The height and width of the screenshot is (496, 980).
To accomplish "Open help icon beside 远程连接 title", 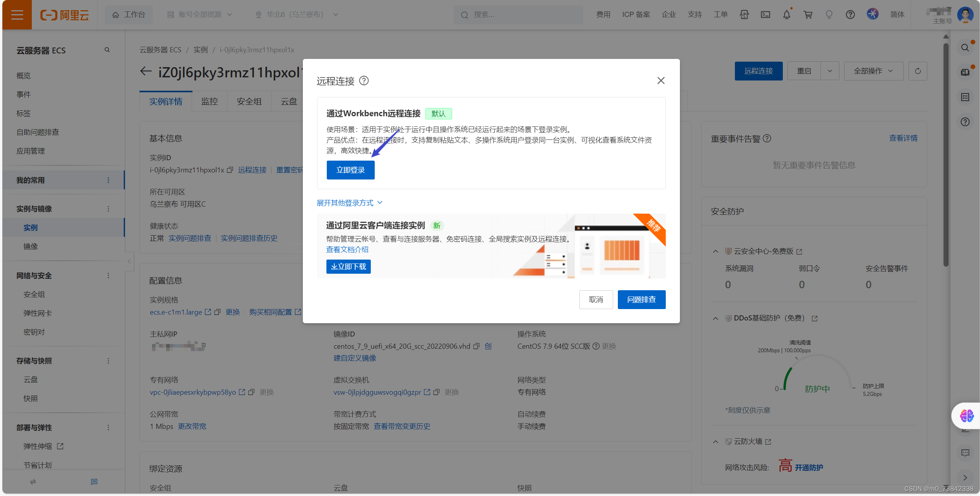I will (x=364, y=81).
